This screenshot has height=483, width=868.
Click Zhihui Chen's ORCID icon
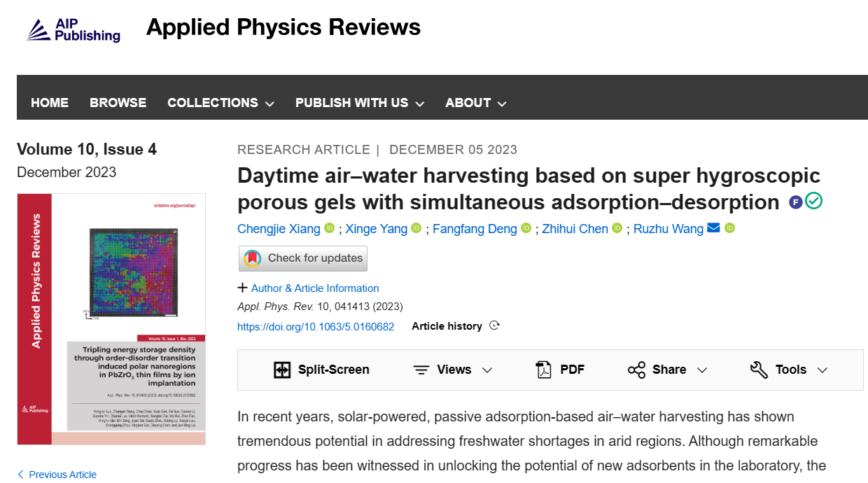[617, 228]
